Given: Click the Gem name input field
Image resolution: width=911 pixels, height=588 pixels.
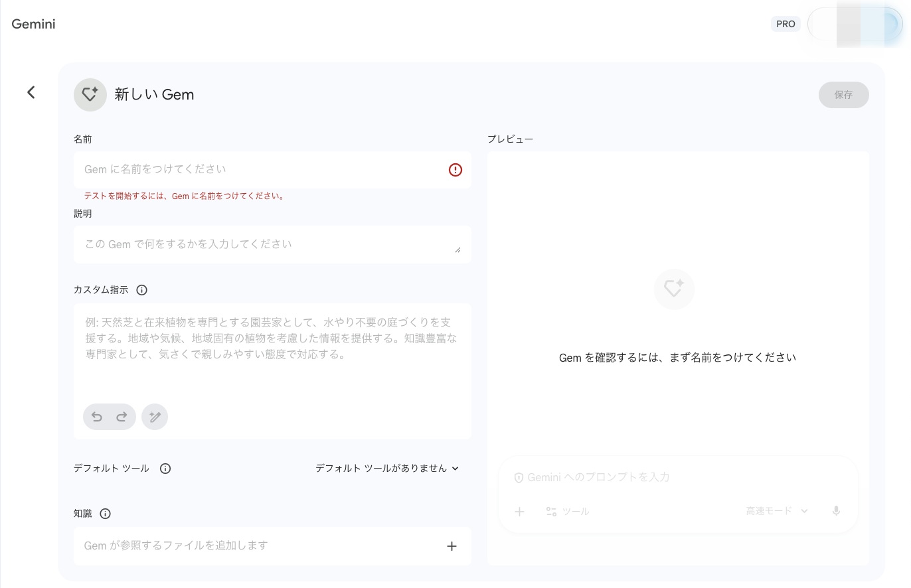Looking at the screenshot, I should coord(259,169).
